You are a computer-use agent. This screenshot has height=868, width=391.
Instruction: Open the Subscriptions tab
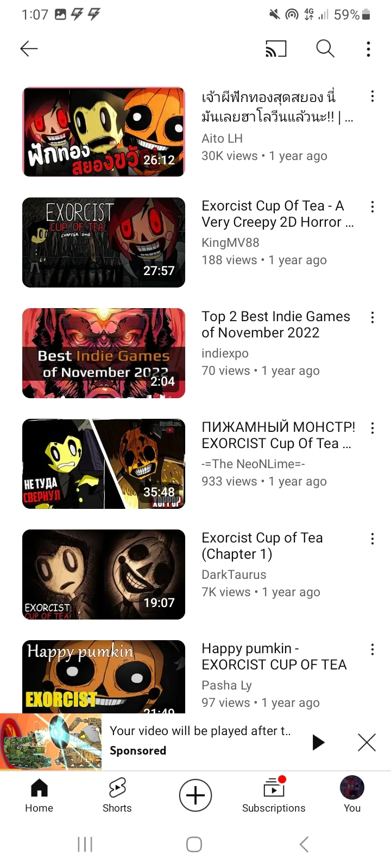coord(274,795)
